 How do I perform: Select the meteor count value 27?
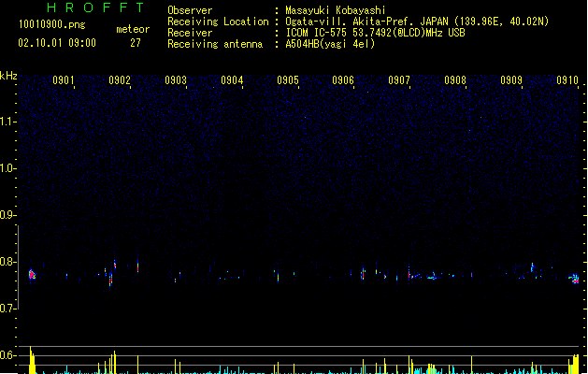[x=136, y=43]
